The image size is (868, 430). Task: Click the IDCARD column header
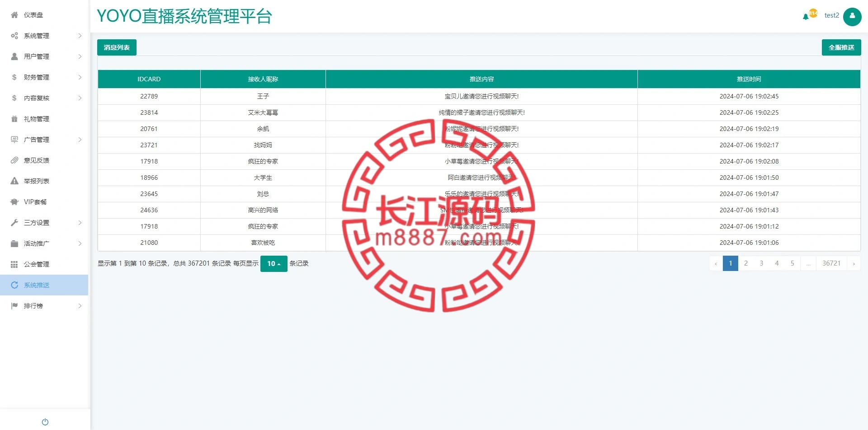pos(149,79)
